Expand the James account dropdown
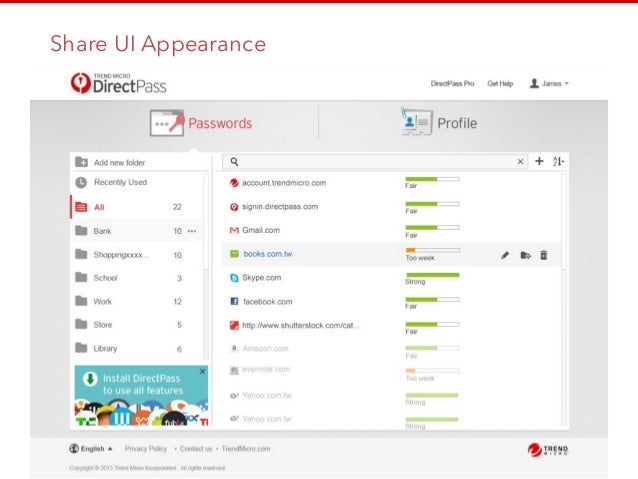The height and width of the screenshot is (479, 638). [549, 83]
